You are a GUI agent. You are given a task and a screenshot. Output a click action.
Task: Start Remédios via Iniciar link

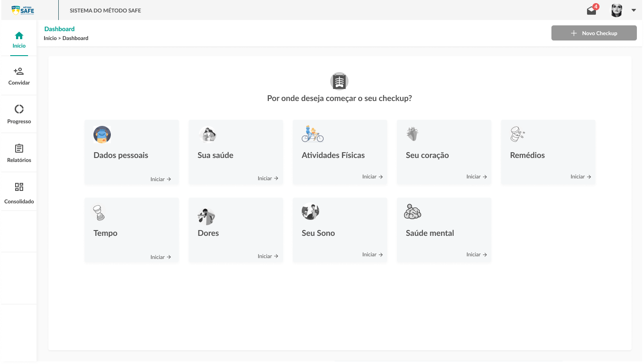point(581,177)
